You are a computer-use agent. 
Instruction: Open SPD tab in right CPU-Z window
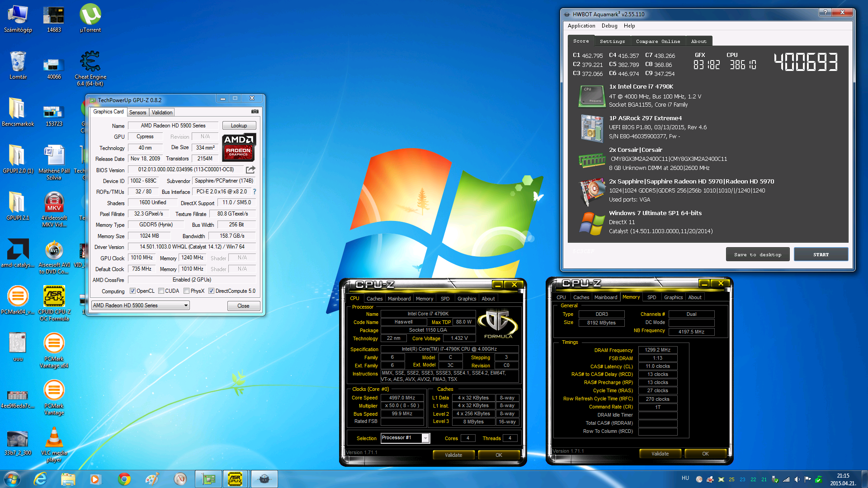(651, 297)
